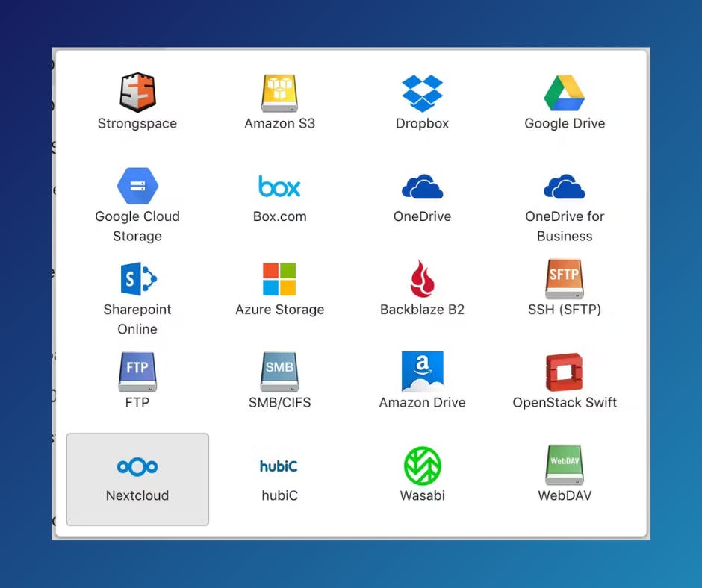Choose the hubiC logo icon
Viewport: 702px width, 588px height.
[x=279, y=466]
